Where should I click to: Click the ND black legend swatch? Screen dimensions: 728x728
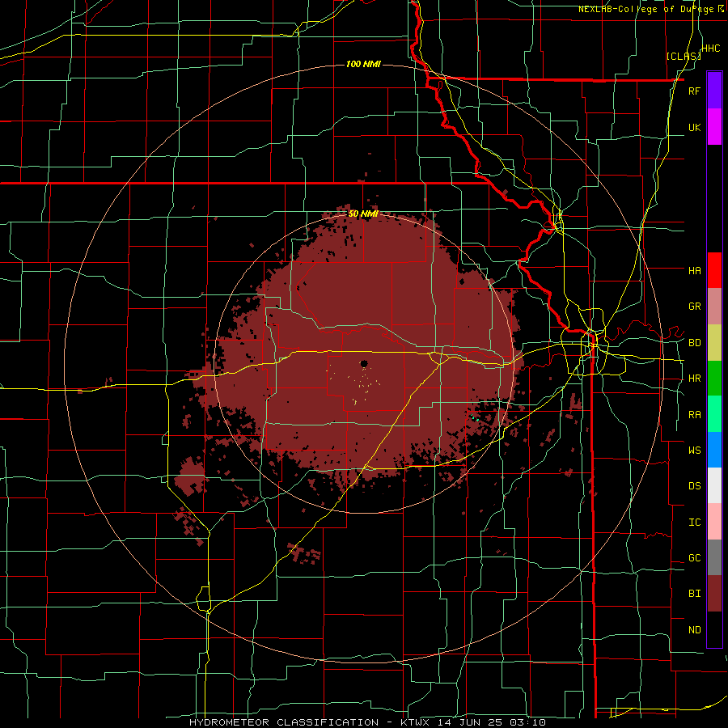714,629
